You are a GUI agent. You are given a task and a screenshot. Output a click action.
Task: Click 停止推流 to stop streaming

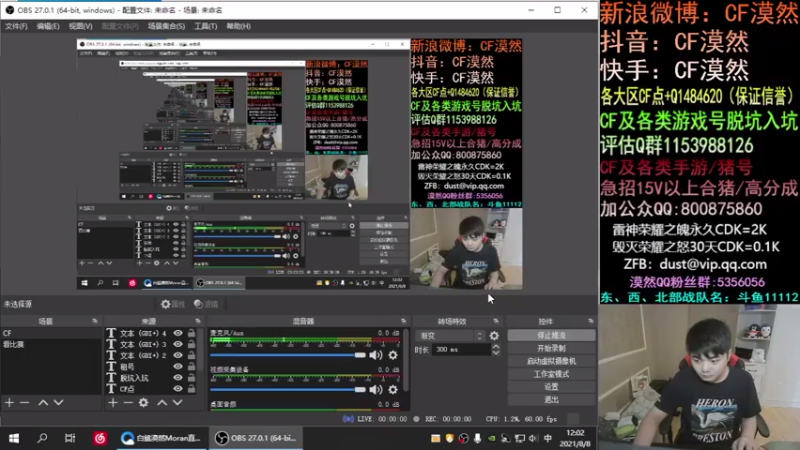(x=552, y=335)
